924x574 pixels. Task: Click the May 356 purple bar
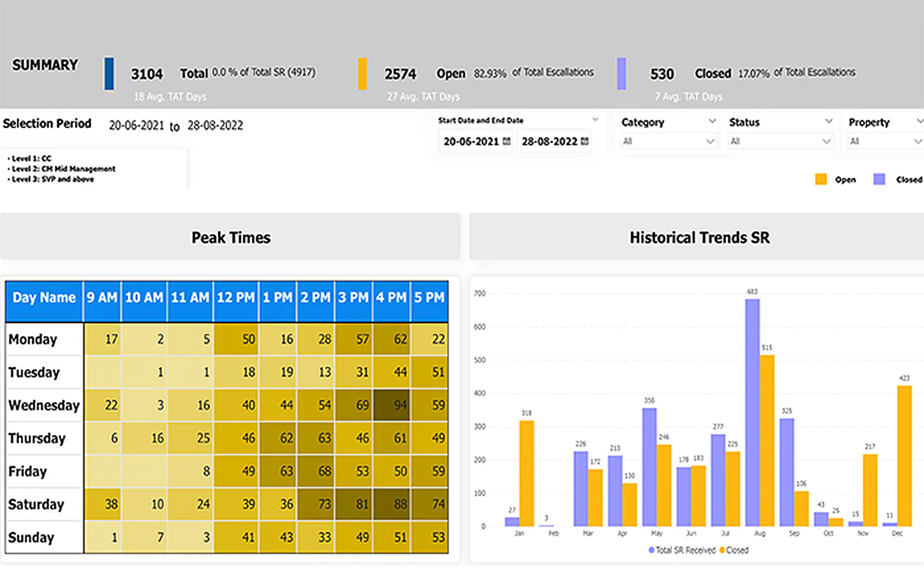(649, 467)
